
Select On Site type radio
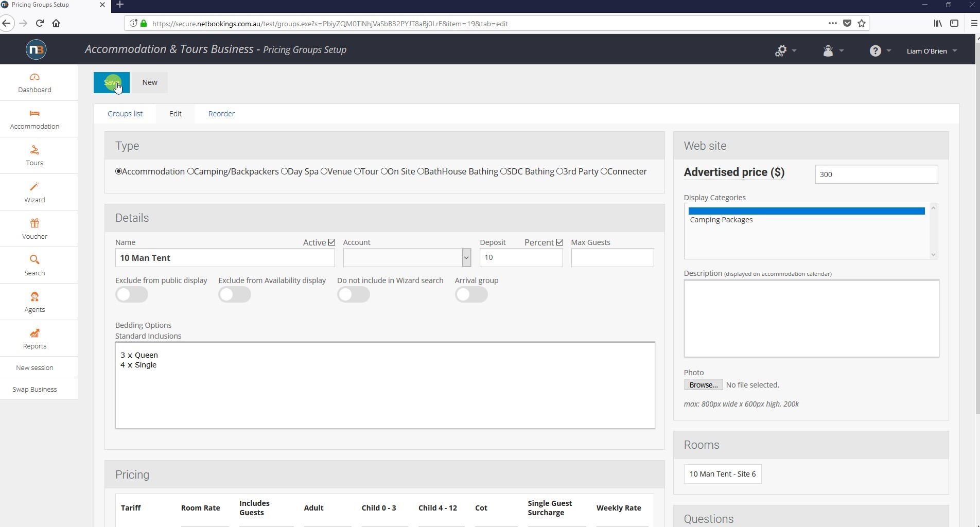point(384,171)
